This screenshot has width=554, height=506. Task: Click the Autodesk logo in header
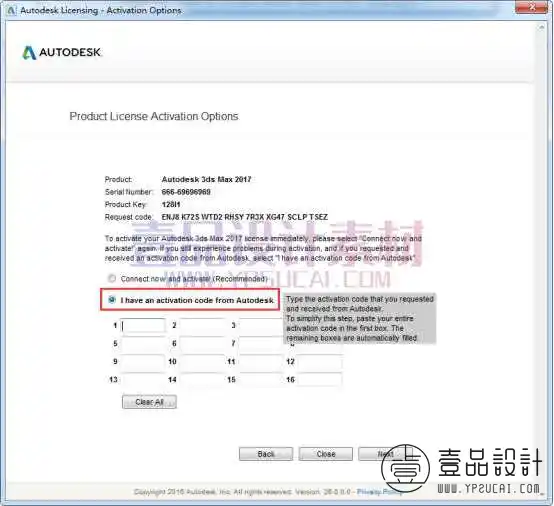62,53
